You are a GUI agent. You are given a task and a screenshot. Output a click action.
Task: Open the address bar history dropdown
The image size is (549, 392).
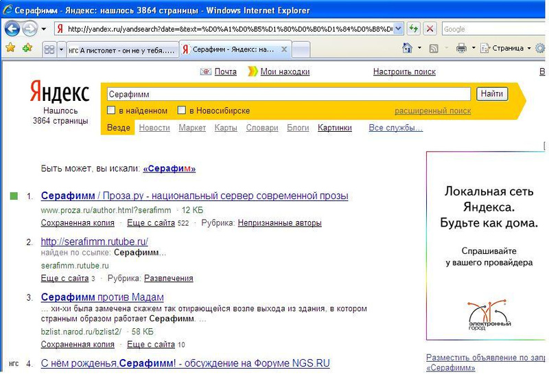399,29
